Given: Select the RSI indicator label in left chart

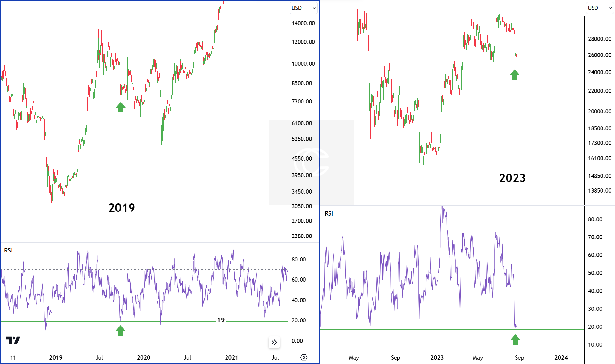Looking at the screenshot, I should pyautogui.click(x=8, y=250).
